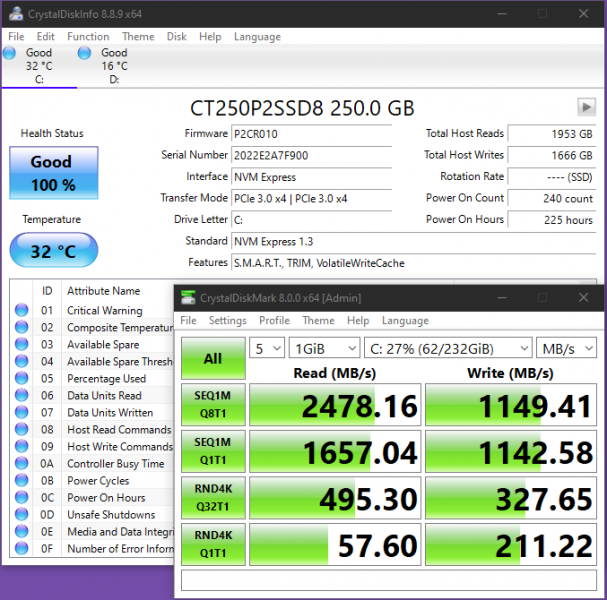Open the Settings menu in CrystalDiskMark
This screenshot has width=607, height=600.
click(227, 321)
